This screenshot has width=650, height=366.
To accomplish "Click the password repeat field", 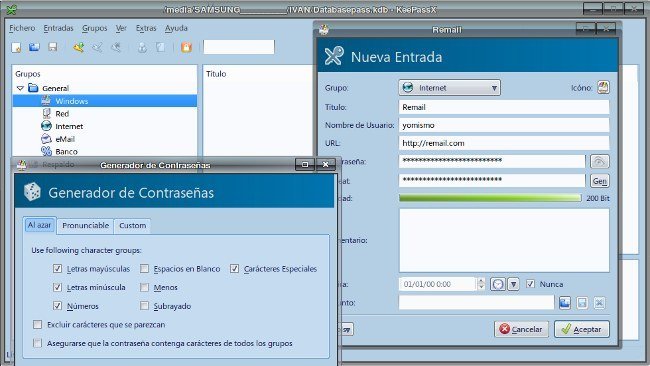I will pyautogui.click(x=492, y=180).
